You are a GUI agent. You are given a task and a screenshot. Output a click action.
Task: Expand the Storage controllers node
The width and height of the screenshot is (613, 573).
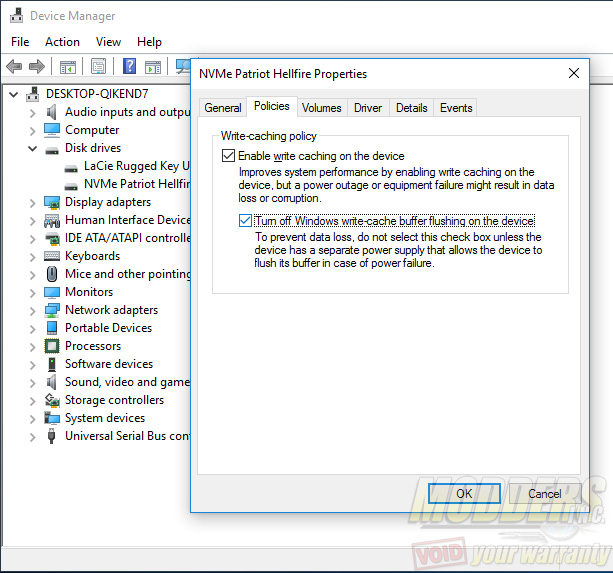(32, 401)
